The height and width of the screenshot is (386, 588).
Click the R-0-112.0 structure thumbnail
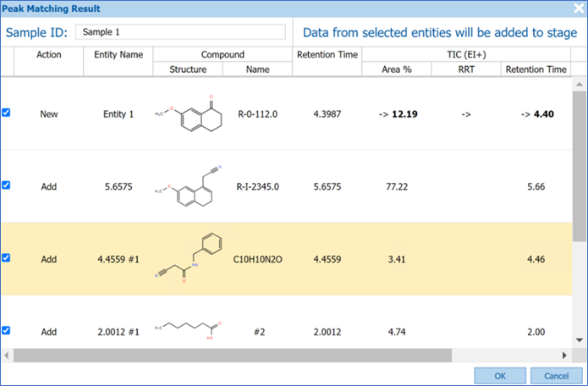coord(187,113)
